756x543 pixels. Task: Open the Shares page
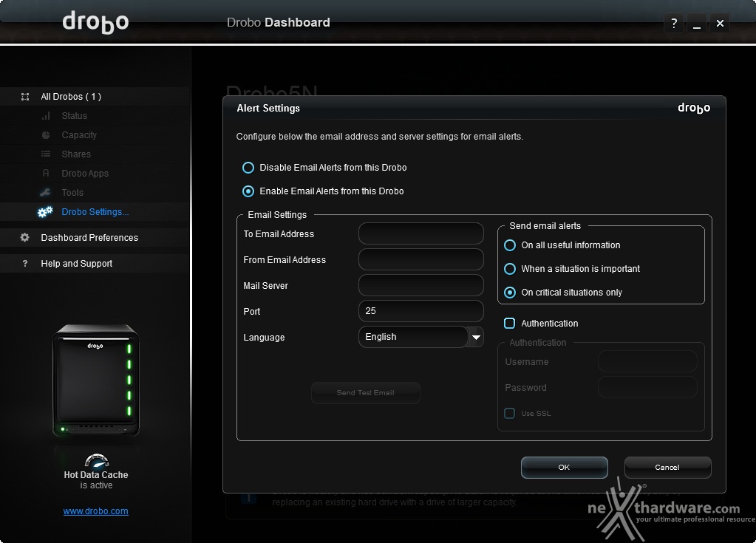76,154
